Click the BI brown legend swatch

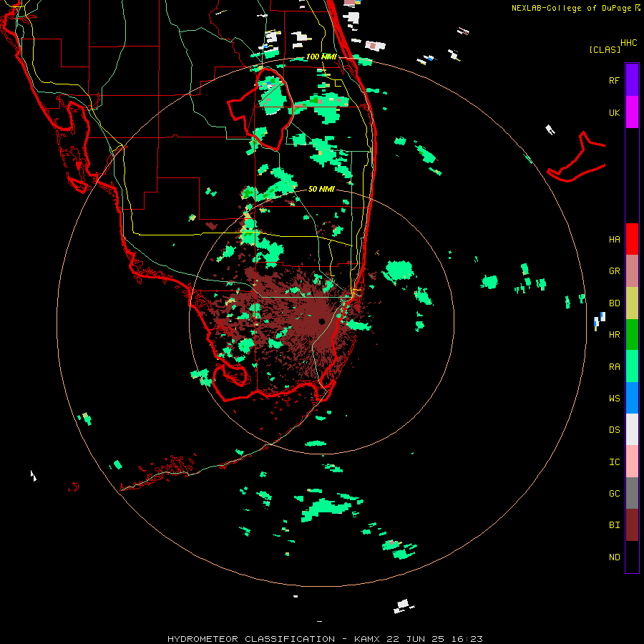632,525
